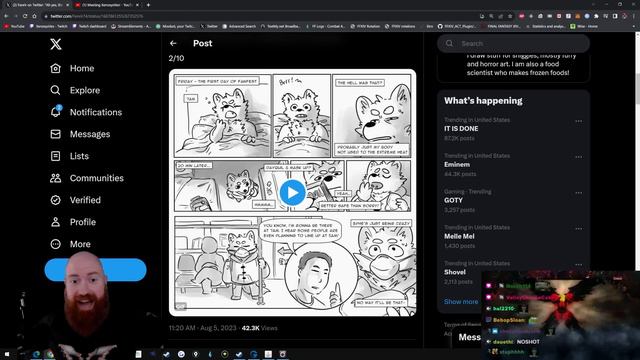
Task: Open the extensions puzzle icon in Chrome
Action: coord(596,16)
